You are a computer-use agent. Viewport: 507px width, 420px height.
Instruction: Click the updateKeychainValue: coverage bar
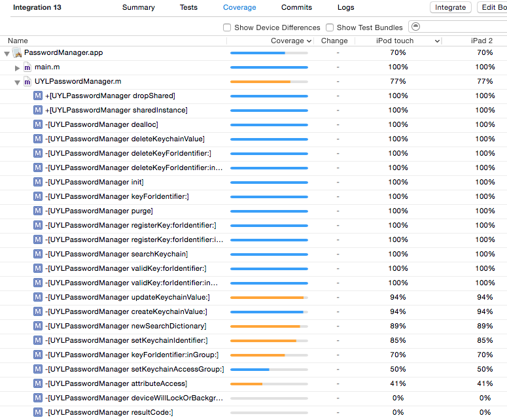pyautogui.click(x=269, y=297)
